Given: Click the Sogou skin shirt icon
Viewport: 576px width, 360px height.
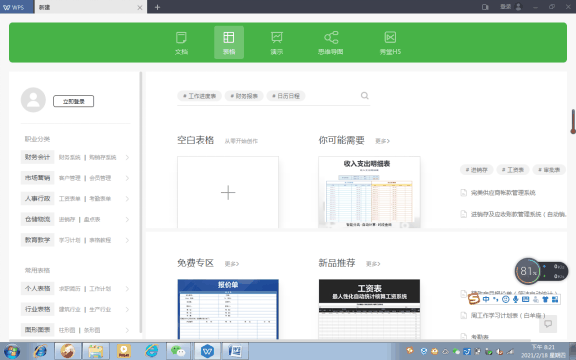Looking at the screenshot, I should (545, 299).
